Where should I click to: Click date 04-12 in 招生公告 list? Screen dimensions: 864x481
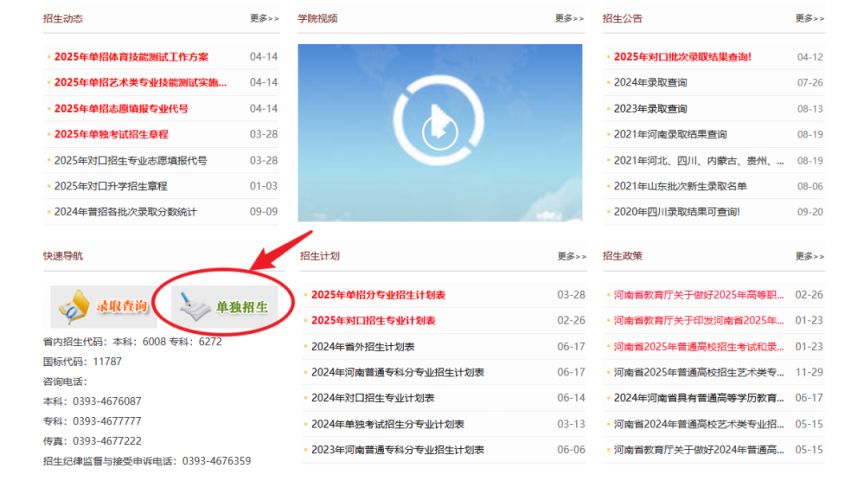click(809, 57)
